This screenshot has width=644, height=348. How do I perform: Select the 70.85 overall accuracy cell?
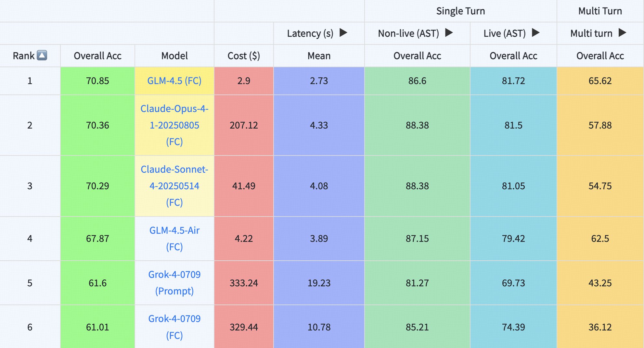[97, 81]
